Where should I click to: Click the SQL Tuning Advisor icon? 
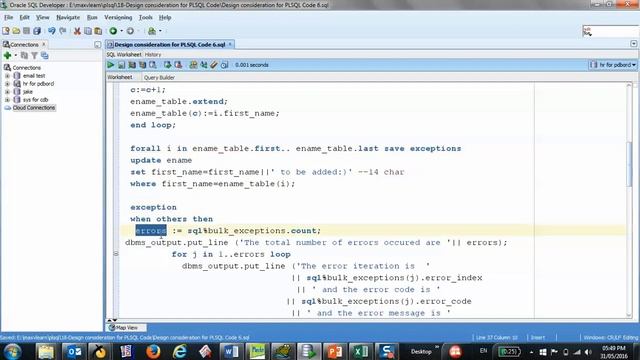click(153, 65)
